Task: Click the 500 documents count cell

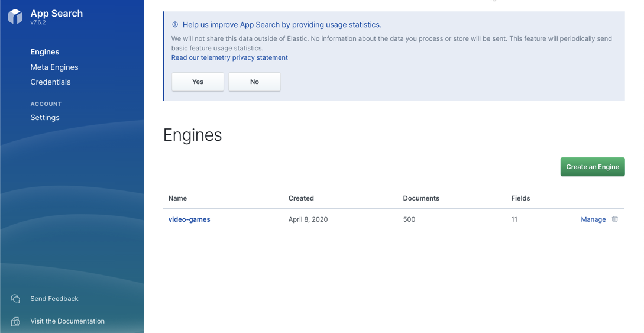Action: [409, 219]
